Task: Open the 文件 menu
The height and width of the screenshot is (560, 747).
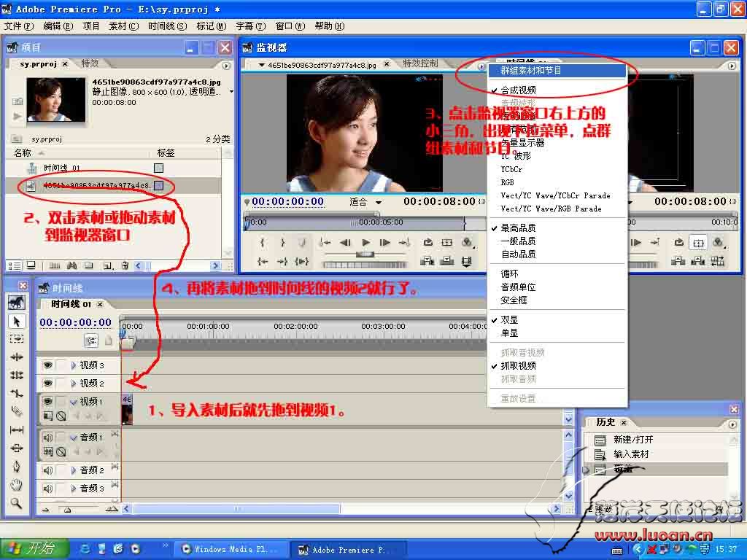Action: 18,26
